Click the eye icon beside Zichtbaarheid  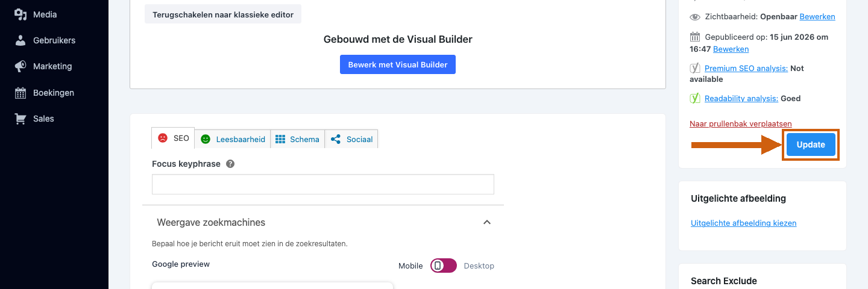coord(695,17)
